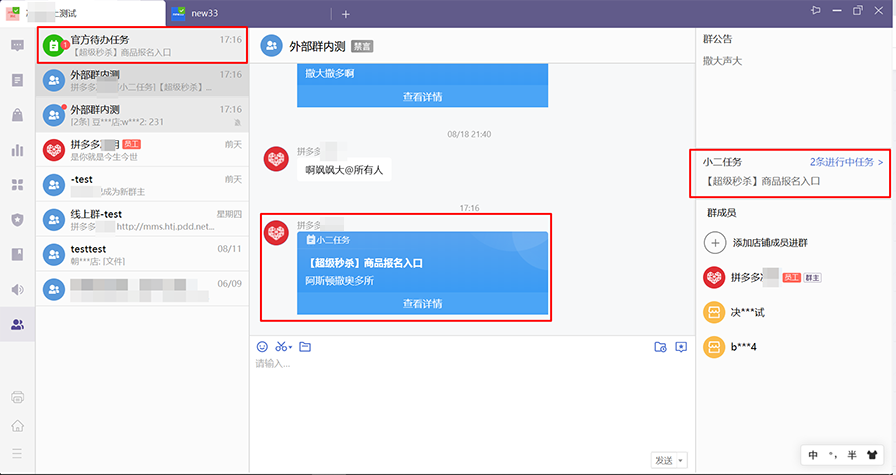Add a new tab with plus button
Image resolution: width=896 pixels, height=475 pixels.
[x=346, y=14]
